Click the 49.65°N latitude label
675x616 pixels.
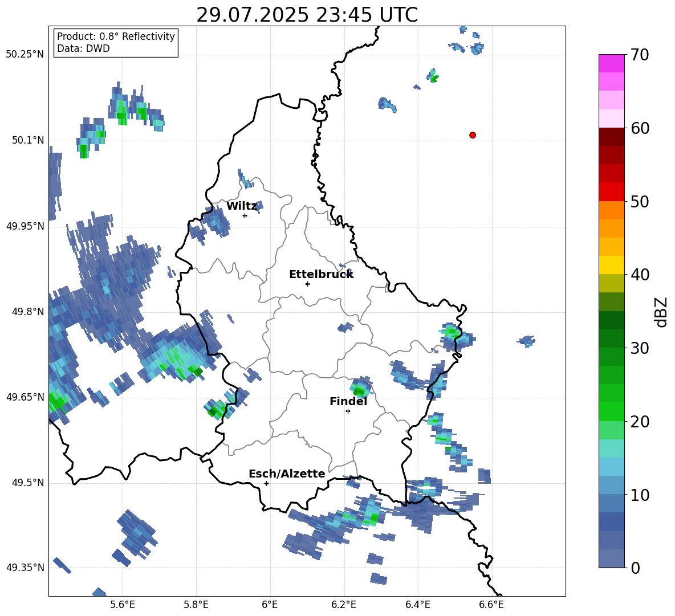pos(25,397)
